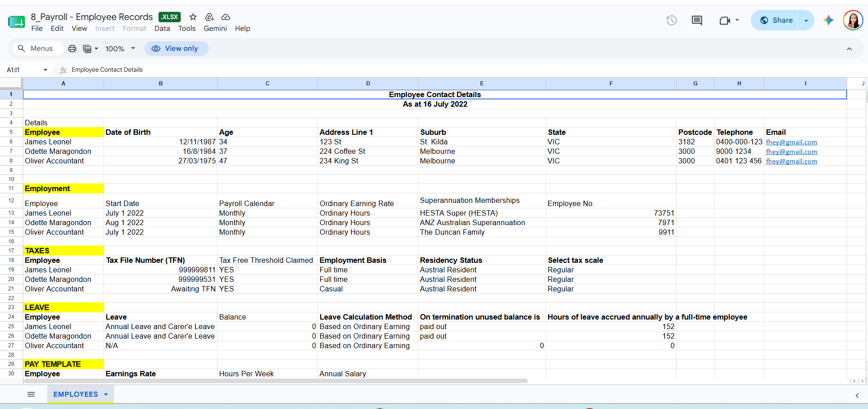Select the 'As at 16 July 2022' cell

[x=435, y=104]
